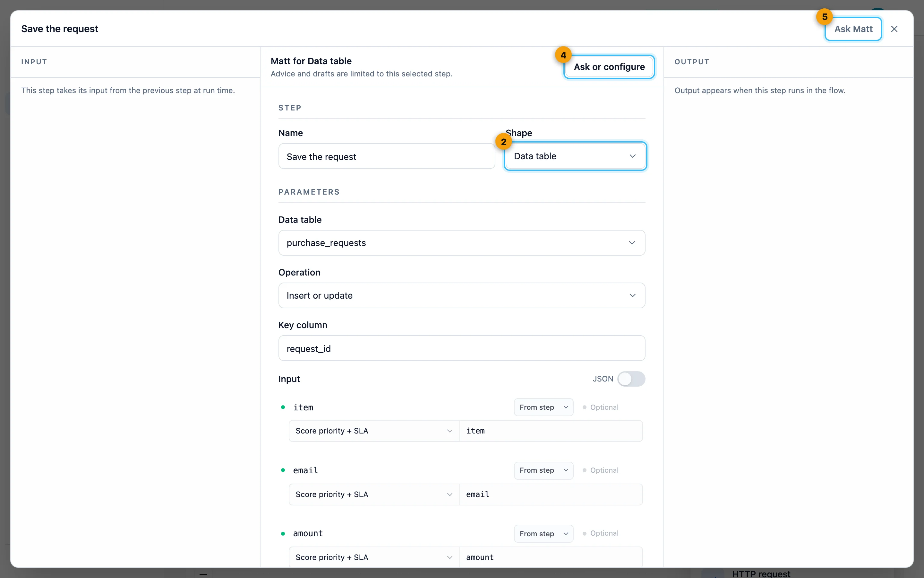
Task: Click 'Output appears when this step runs' text
Action: pyautogui.click(x=759, y=91)
